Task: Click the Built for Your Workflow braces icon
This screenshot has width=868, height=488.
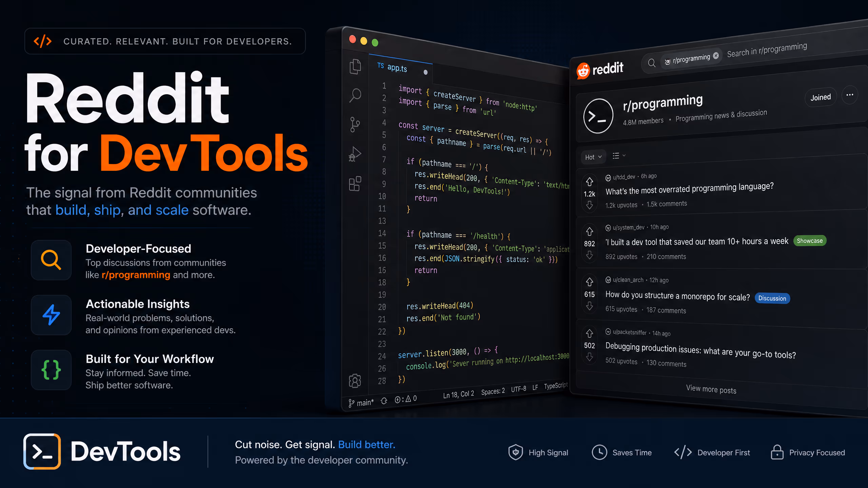Action: (x=51, y=370)
